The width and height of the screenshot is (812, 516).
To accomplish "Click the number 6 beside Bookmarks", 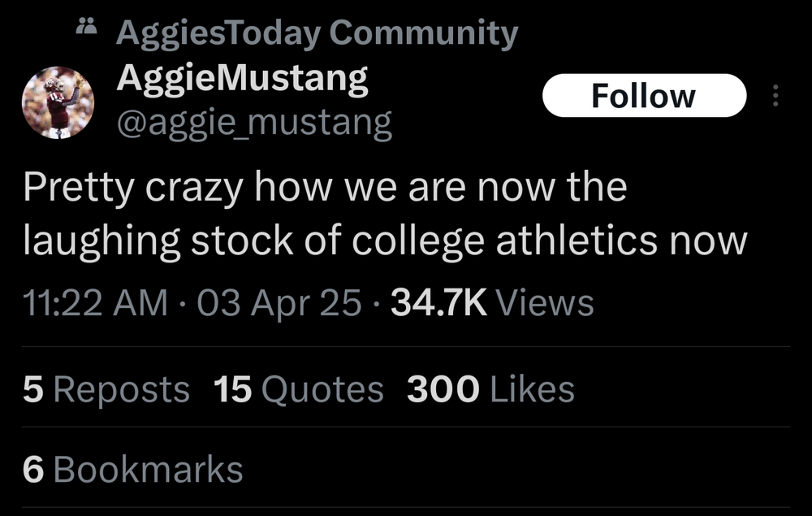I will coord(32,469).
